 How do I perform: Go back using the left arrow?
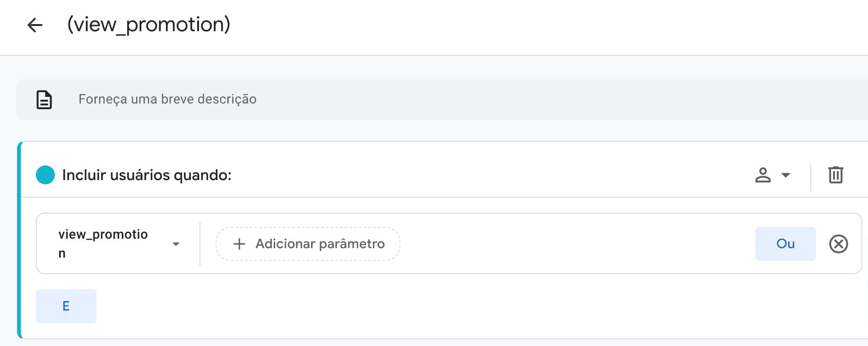point(35,25)
